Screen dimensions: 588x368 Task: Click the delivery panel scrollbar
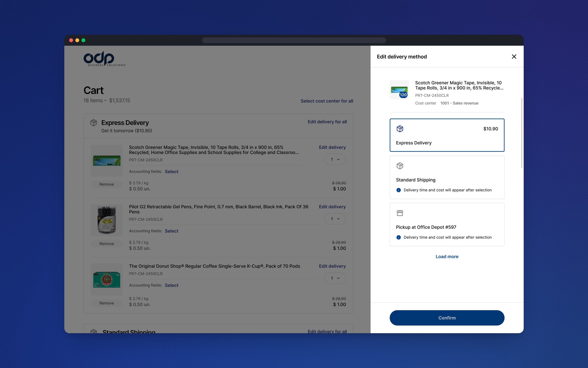click(x=522, y=133)
